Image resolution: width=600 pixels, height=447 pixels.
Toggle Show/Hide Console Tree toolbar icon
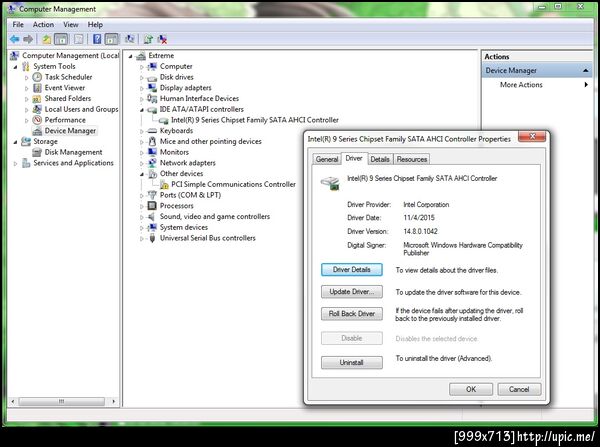[x=61, y=39]
